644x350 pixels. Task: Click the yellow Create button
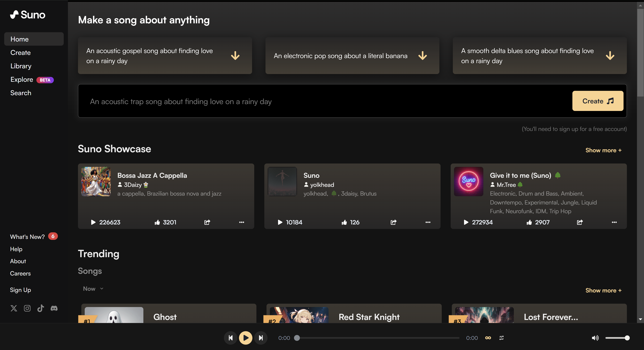point(598,101)
